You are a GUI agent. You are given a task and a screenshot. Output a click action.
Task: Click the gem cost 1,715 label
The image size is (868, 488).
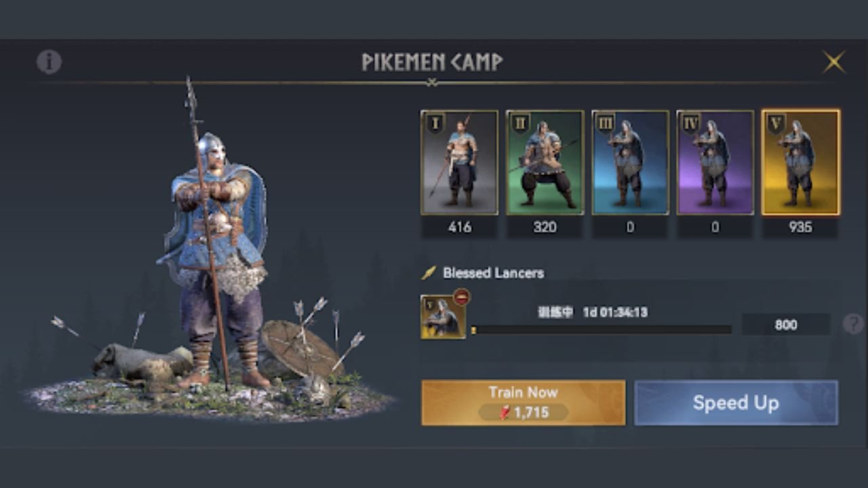point(524,412)
